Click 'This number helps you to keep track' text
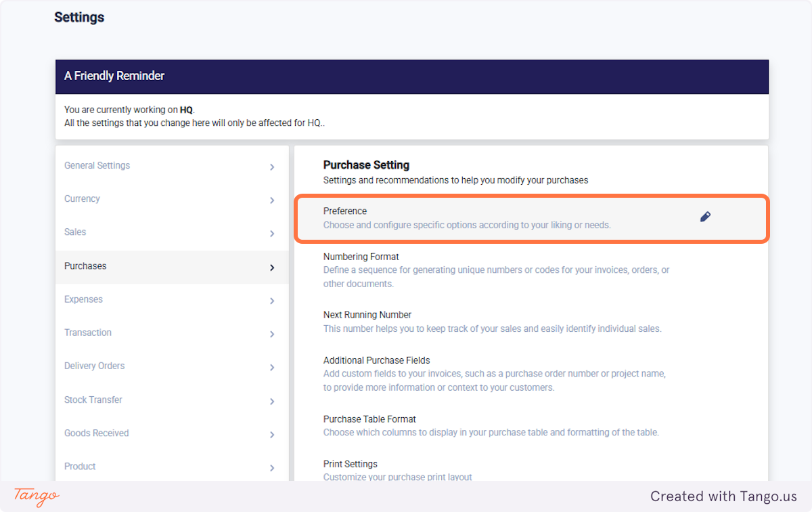This screenshot has width=812, height=512. [492, 328]
